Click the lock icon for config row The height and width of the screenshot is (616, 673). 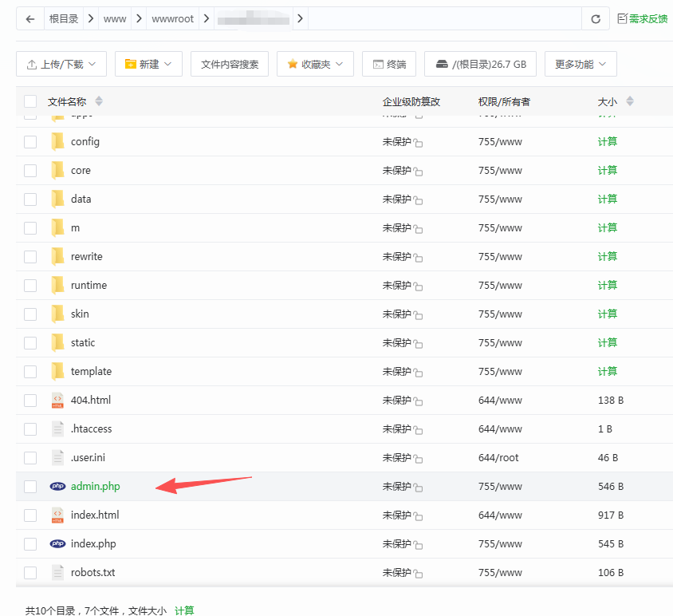tap(418, 143)
